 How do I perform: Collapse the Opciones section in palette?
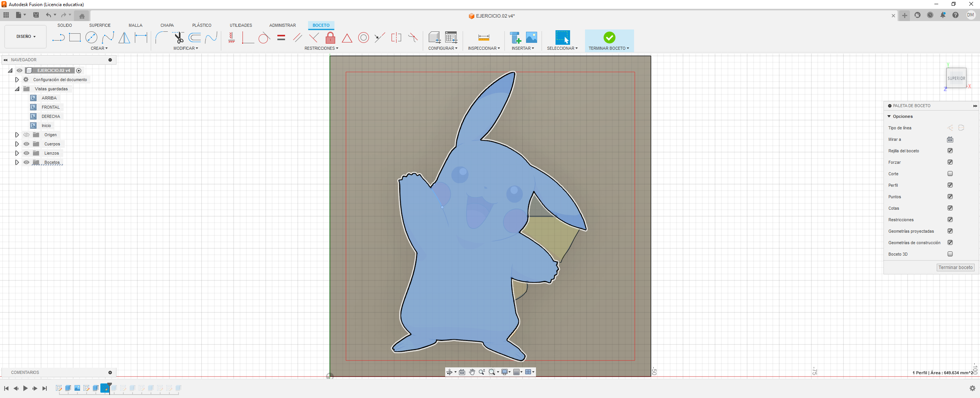[x=889, y=116]
